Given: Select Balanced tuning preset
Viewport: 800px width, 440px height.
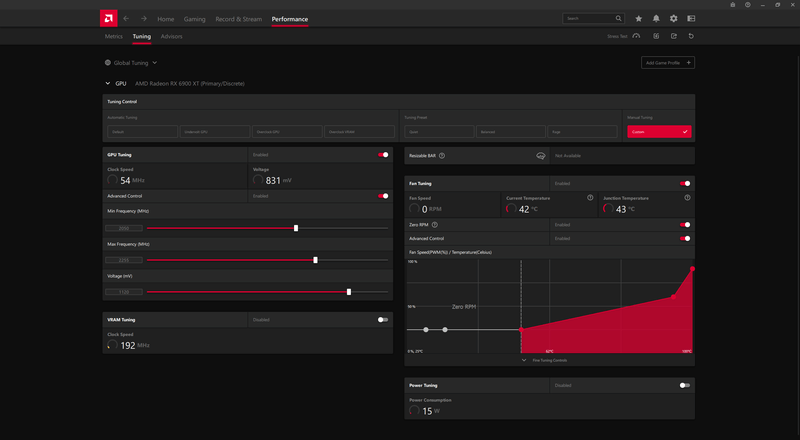Looking at the screenshot, I should 511,132.
